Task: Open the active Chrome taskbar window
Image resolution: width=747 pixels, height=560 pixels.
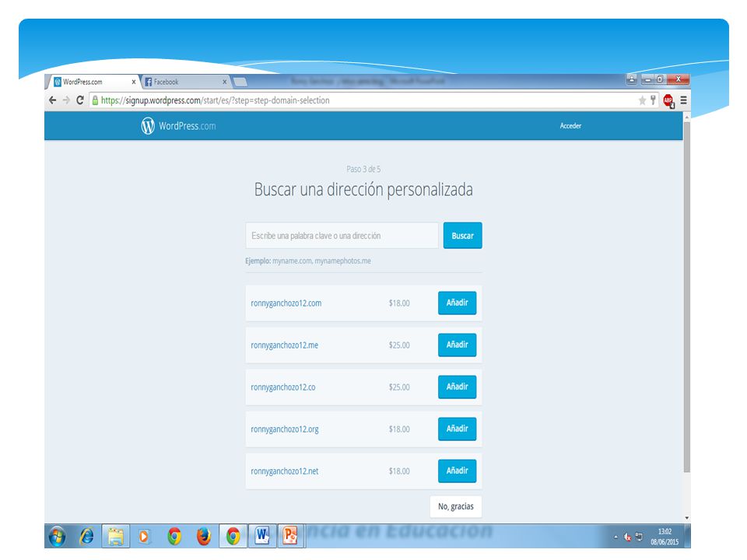Action: click(x=233, y=536)
